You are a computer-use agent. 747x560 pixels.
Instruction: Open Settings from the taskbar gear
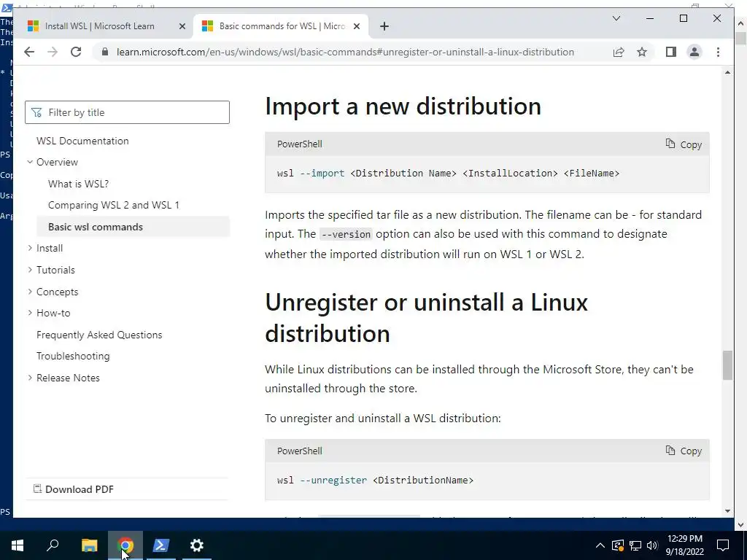tap(197, 545)
